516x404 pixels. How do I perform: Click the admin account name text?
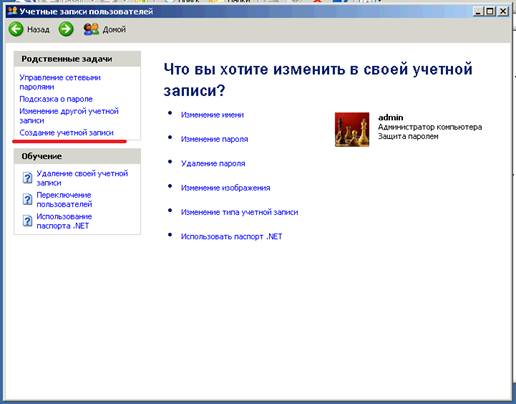coord(391,117)
